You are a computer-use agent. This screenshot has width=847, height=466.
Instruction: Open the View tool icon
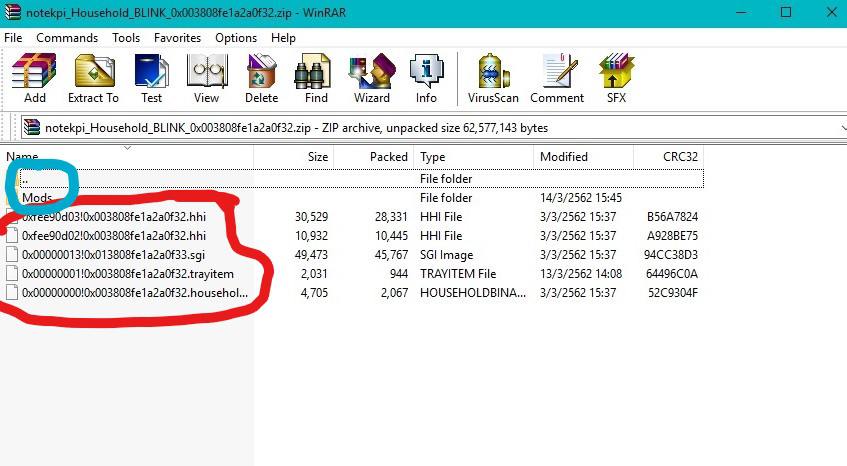pyautogui.click(x=206, y=78)
